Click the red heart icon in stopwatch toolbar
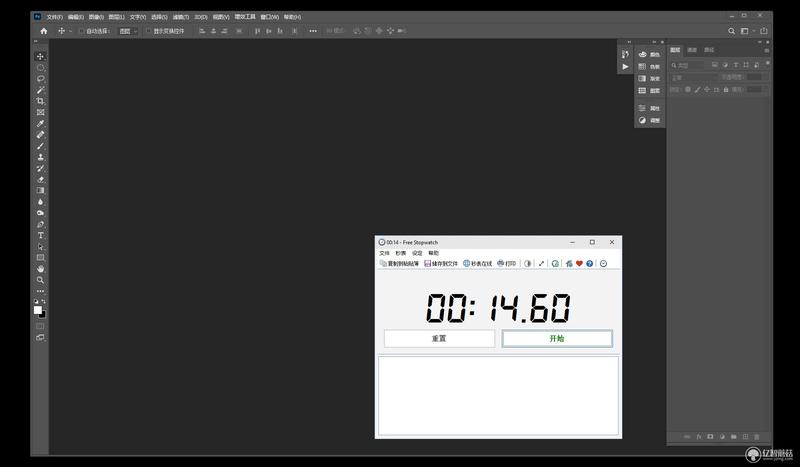The image size is (800, 467). tap(579, 263)
